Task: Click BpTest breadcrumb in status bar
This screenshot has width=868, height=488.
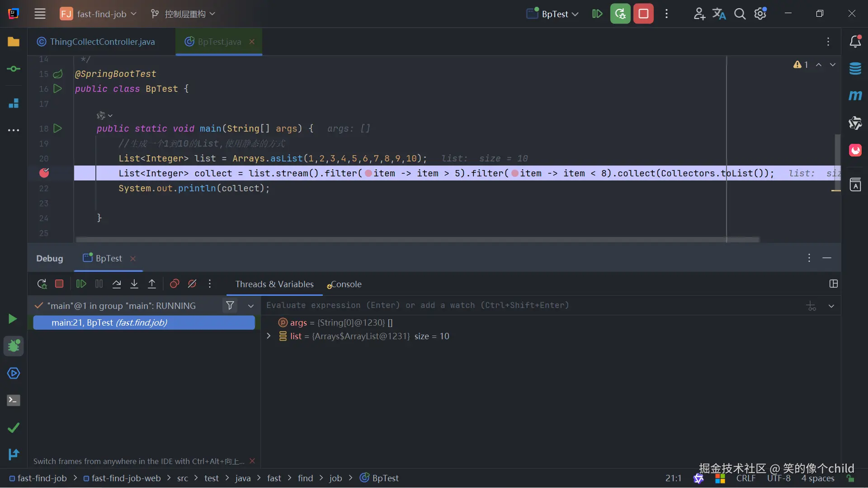Action: point(379,478)
